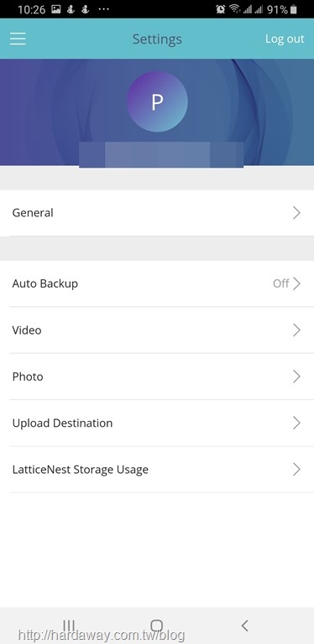Tap the blurred account name under avatar
The image size is (314, 644).
[161, 154]
